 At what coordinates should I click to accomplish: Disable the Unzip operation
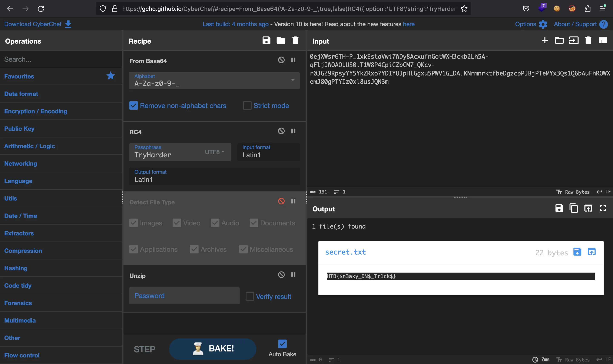(x=281, y=275)
